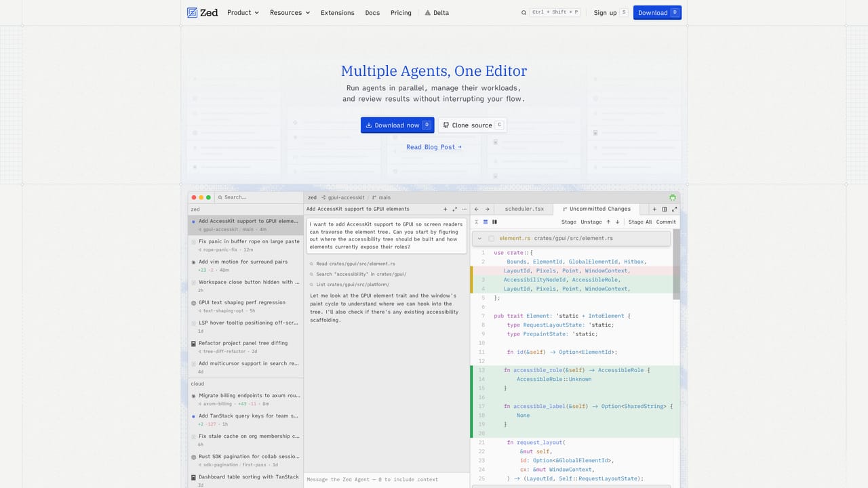Click the Search field in the thread sidebar
This screenshot has width=868, height=488.
point(258,197)
